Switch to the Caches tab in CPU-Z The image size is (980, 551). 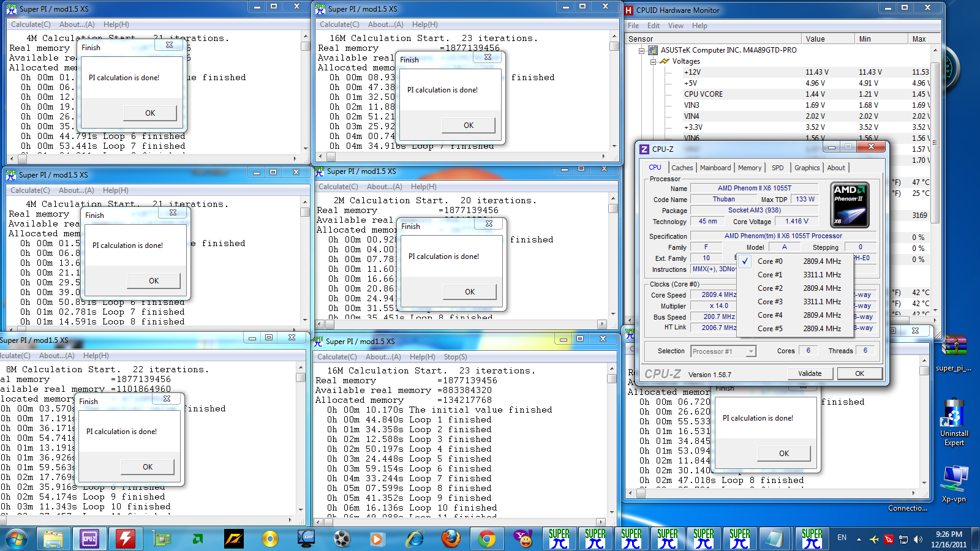682,168
